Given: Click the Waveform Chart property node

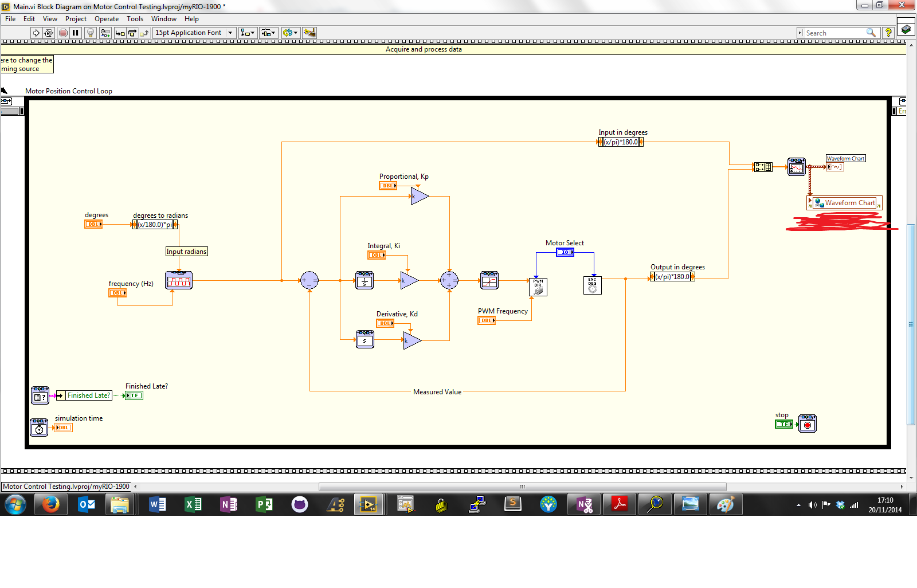Looking at the screenshot, I should 845,203.
